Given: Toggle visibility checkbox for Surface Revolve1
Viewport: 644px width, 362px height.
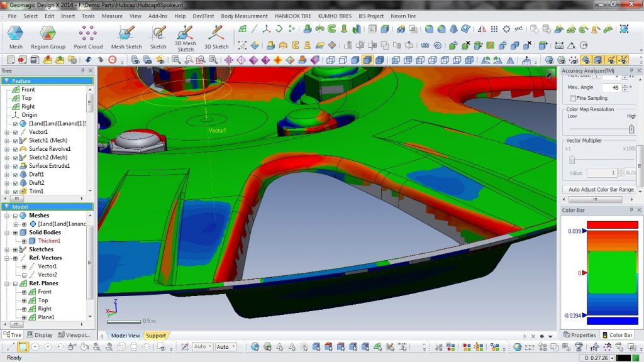Looking at the screenshot, I should pos(15,149).
